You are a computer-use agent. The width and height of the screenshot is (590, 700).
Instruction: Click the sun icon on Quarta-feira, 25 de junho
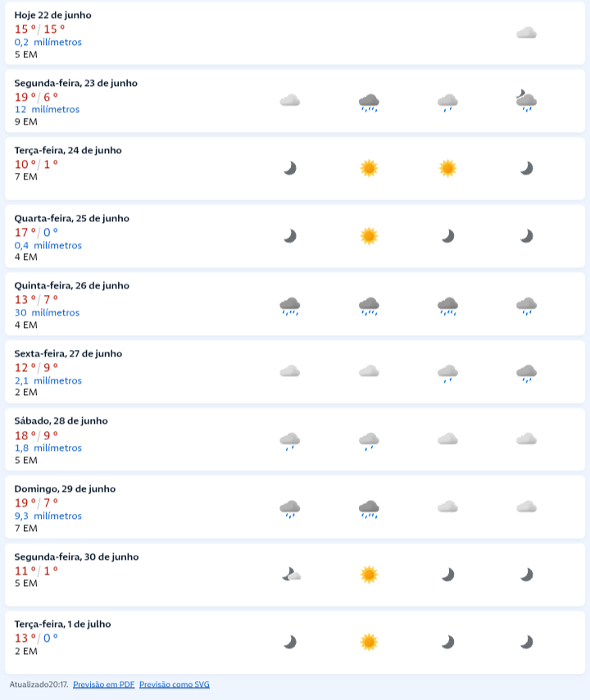(369, 236)
